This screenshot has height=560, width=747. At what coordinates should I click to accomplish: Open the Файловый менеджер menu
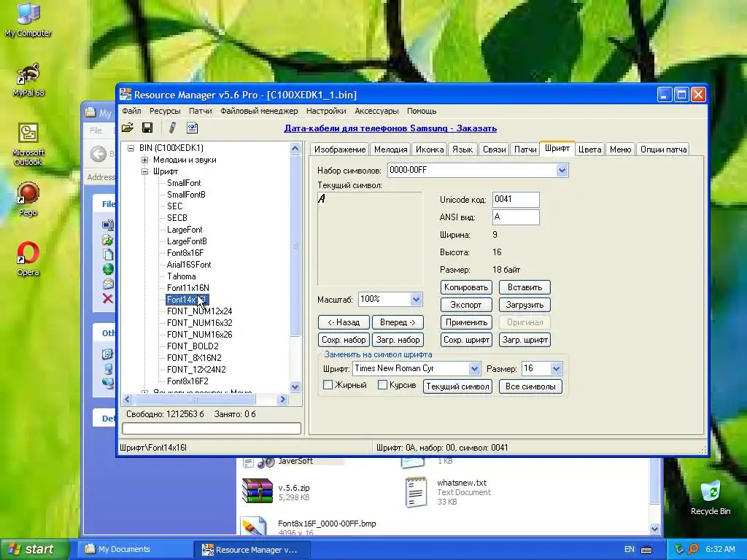pos(259,111)
